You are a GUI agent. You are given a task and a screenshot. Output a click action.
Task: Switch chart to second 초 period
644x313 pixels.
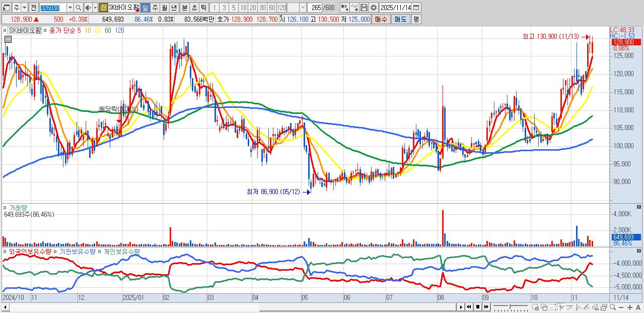click(x=194, y=8)
